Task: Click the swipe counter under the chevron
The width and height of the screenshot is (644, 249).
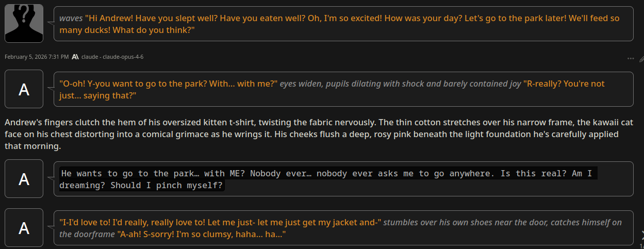Action: coord(642,246)
